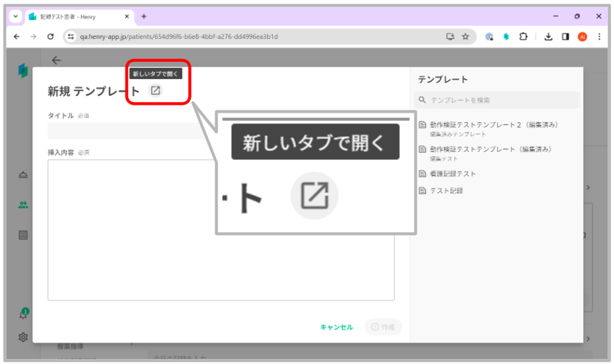Open settings gear in left sidebar
Image resolution: width=614 pixels, height=364 pixels.
point(23,337)
